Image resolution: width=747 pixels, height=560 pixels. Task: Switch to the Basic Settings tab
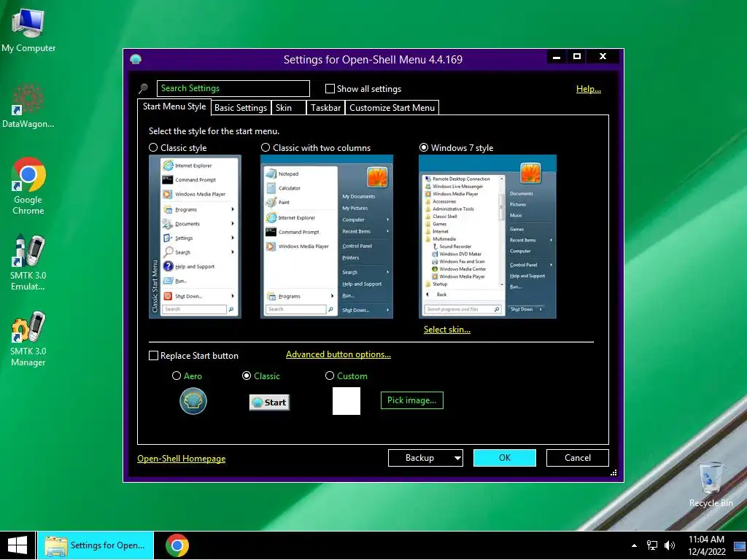[241, 108]
